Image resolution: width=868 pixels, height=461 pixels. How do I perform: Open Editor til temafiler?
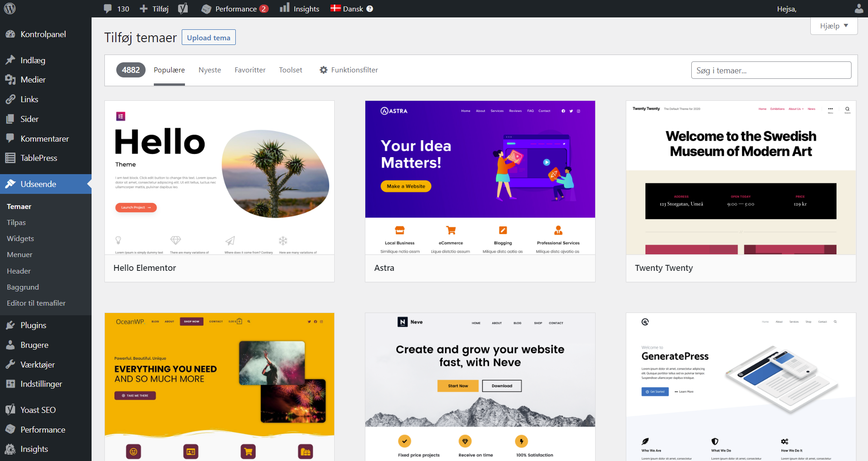(36, 303)
